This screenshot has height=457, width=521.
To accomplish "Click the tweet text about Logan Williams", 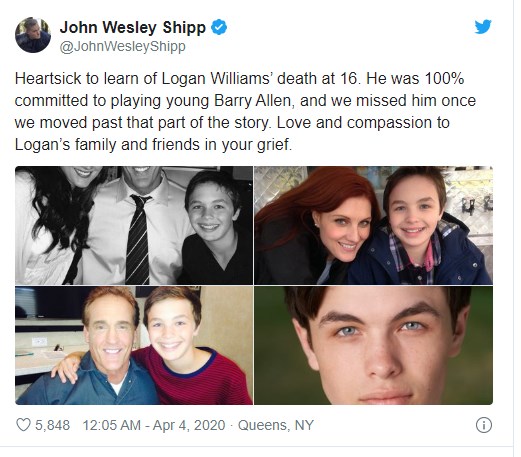I will [245, 111].
